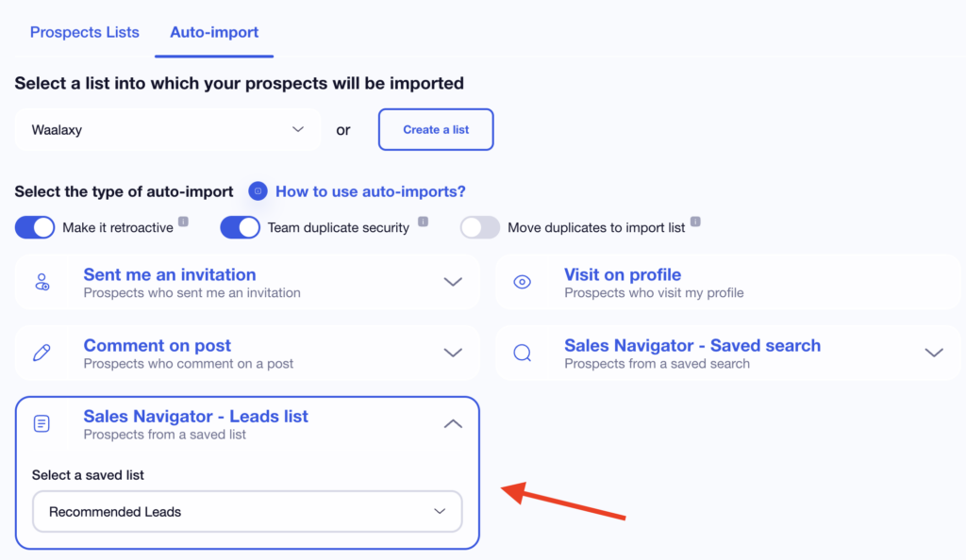Click the eye icon for Visit on profile

click(x=523, y=281)
